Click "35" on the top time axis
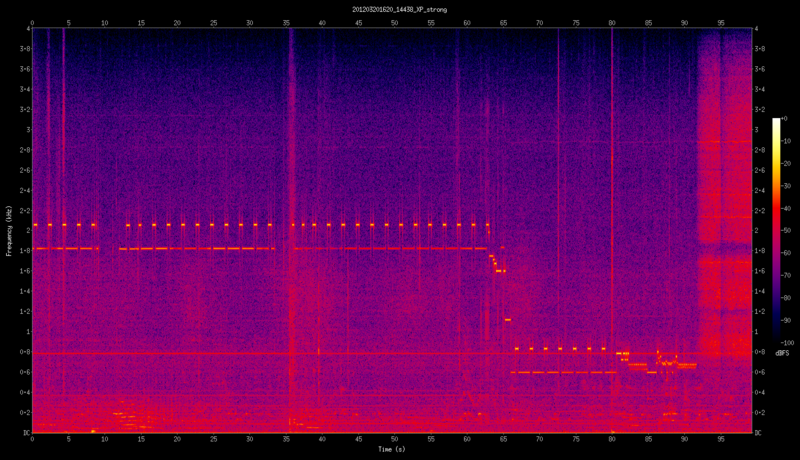 [286, 23]
